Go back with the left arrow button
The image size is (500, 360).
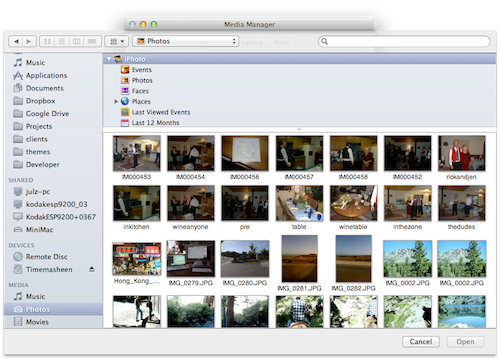click(16, 41)
